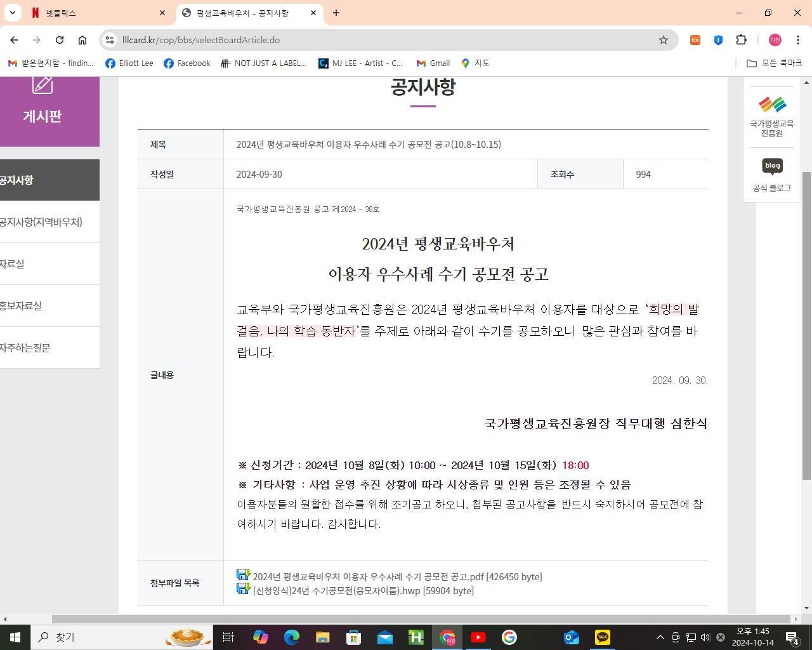Open YouTube from the taskbar
The image size is (812, 650).
478,637
